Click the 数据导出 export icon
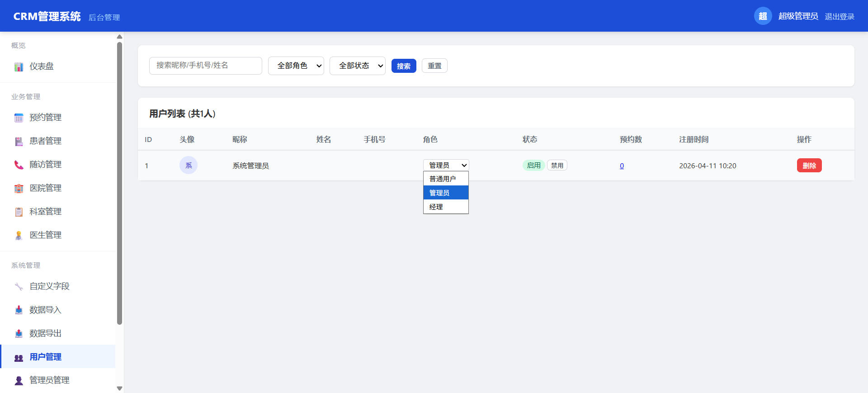 (x=19, y=334)
